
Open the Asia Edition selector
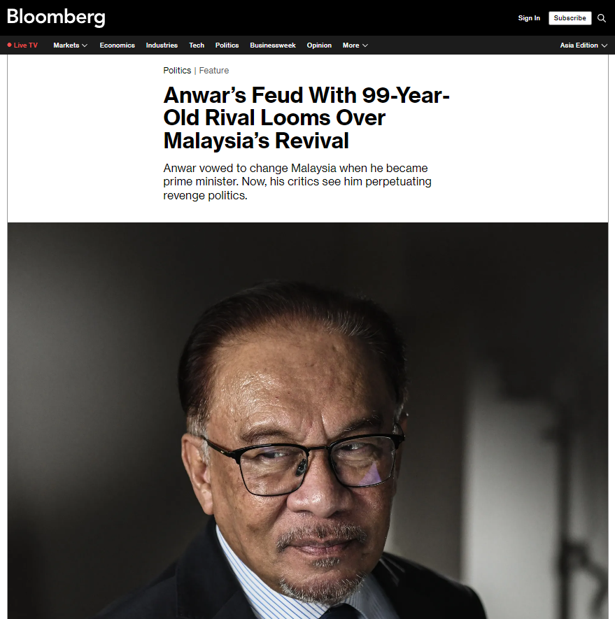[x=583, y=45]
